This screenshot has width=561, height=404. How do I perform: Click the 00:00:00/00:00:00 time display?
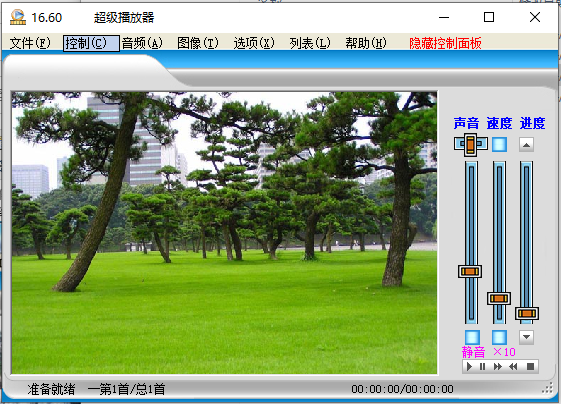(403, 389)
